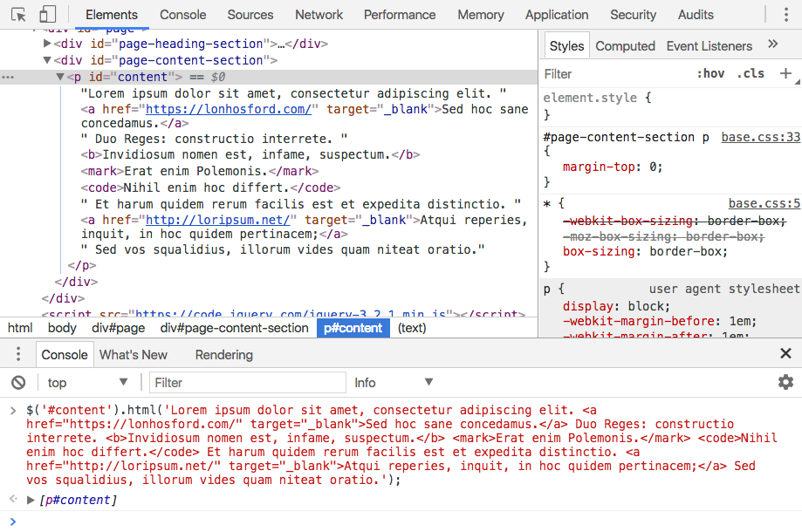Viewport: 802px width, 532px height.
Task: Open the Performance panel tab
Action: 400,15
